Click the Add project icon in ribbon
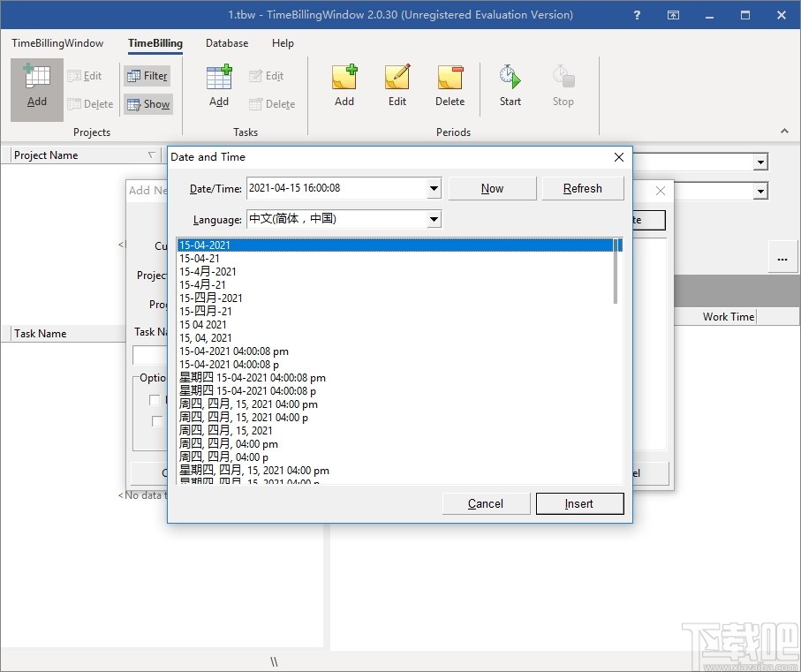The height and width of the screenshot is (672, 801). pyautogui.click(x=37, y=87)
